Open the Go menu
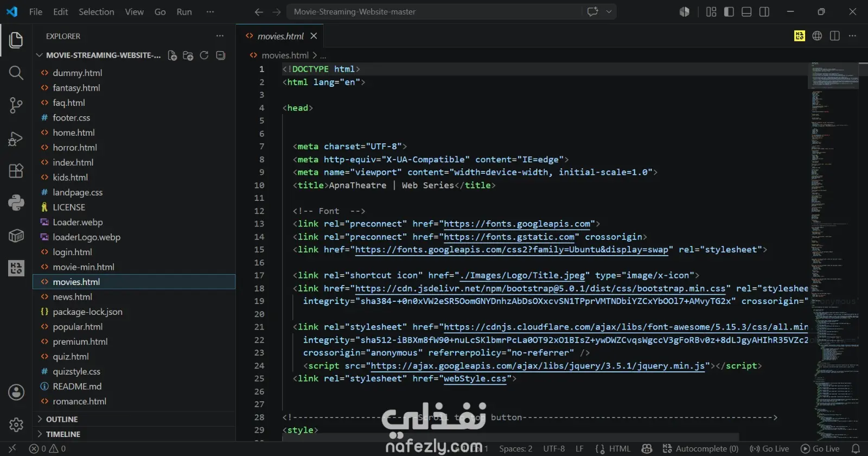868x456 pixels. point(160,12)
